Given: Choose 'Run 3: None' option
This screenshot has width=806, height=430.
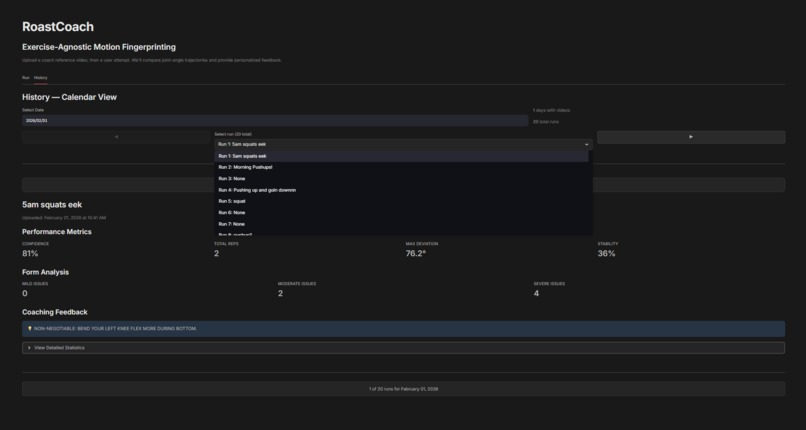Looking at the screenshot, I should 401,179.
